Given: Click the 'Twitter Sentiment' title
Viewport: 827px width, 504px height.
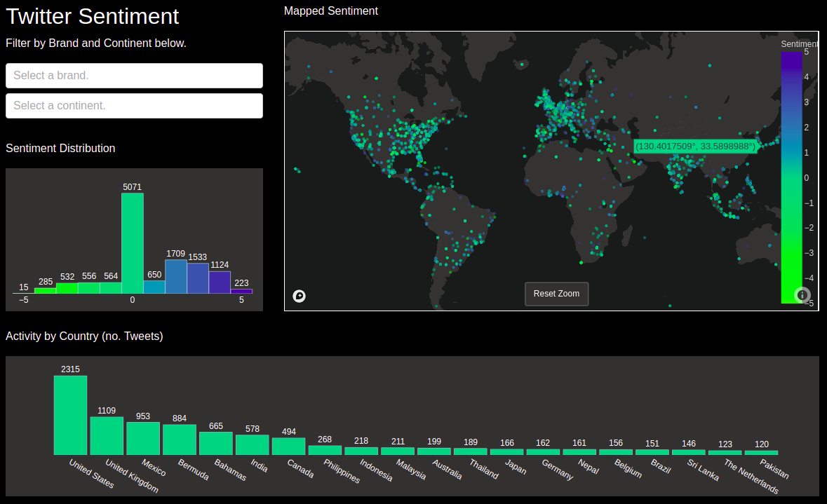Looking at the screenshot, I should [93, 16].
